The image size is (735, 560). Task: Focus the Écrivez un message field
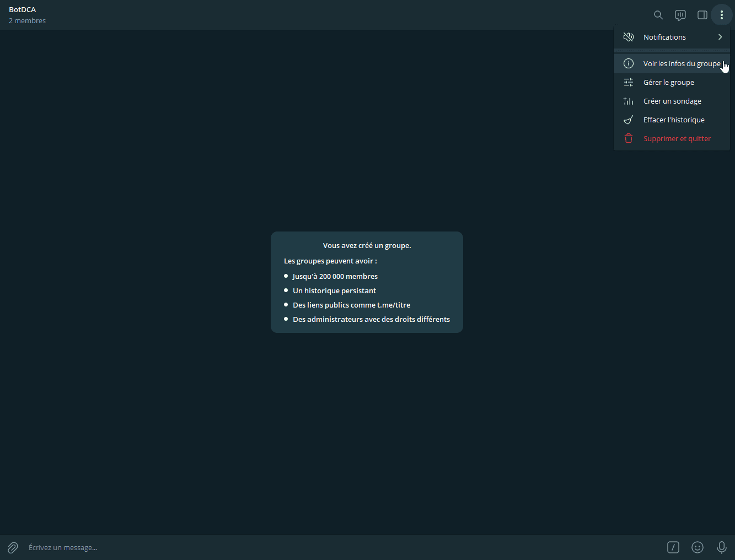tap(331, 547)
